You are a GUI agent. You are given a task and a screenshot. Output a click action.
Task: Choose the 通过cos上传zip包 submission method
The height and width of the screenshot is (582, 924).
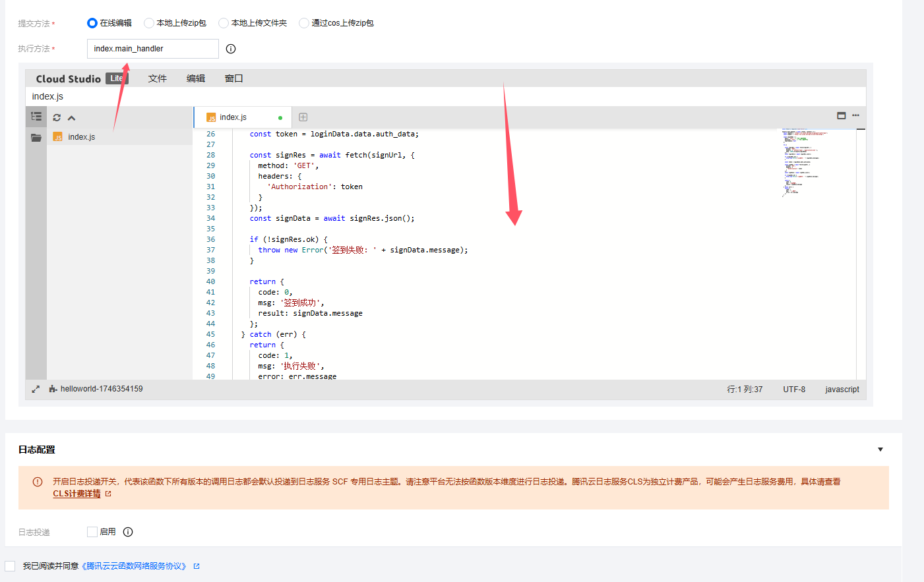coord(304,23)
